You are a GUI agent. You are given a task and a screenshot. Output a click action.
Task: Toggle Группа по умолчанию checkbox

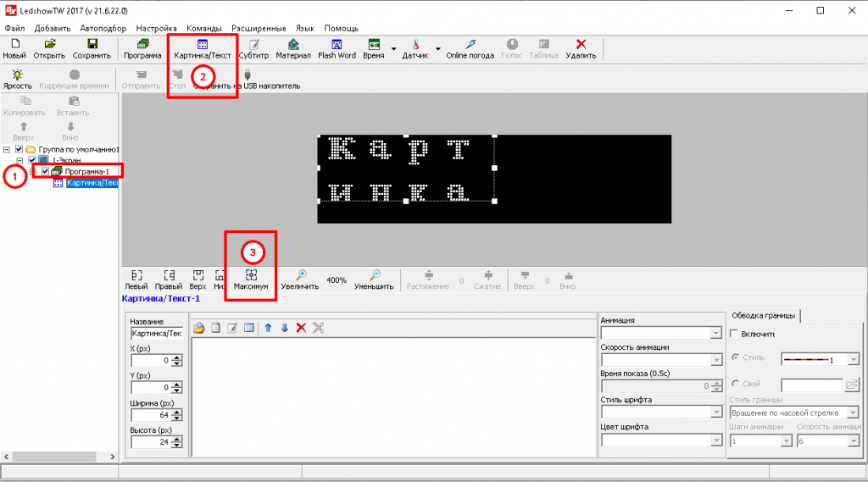[x=19, y=149]
